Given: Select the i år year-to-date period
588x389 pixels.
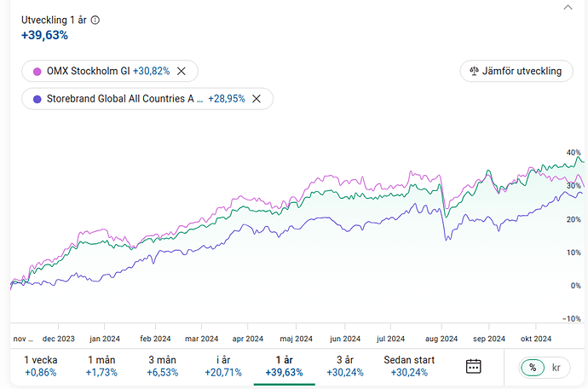Looking at the screenshot, I should point(222,366).
